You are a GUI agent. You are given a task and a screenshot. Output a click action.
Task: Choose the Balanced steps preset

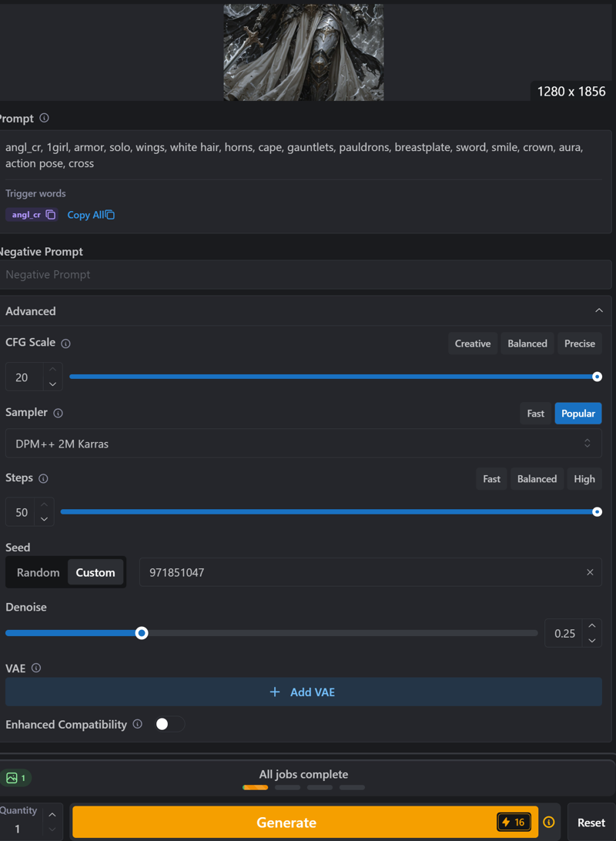[537, 479]
